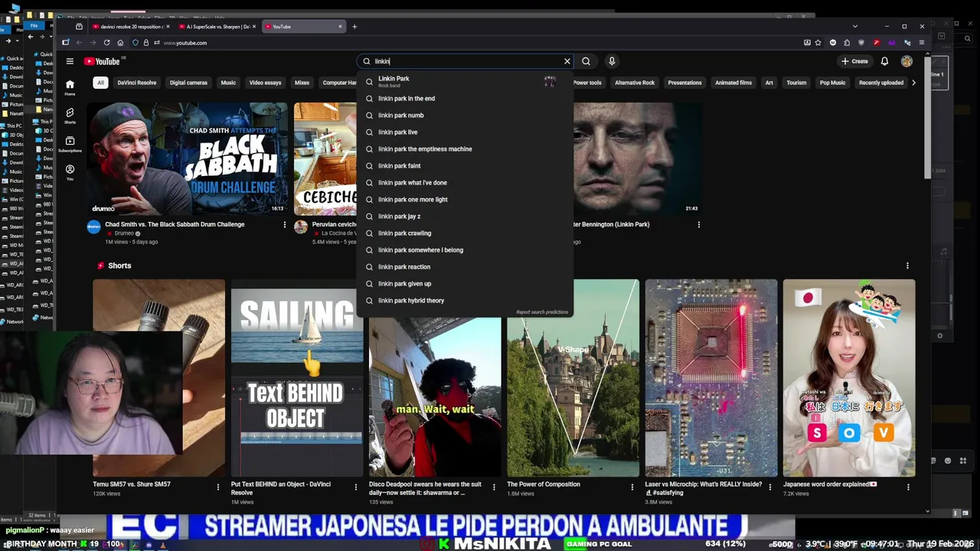Choose suggestion linkin park crawling
The height and width of the screenshot is (551, 980).
click(x=465, y=233)
